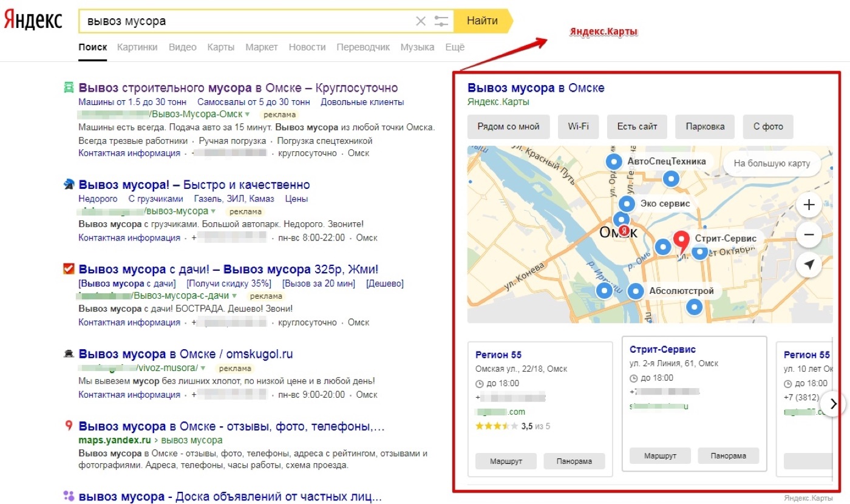
Task: Open 'Вывоз мусора в Омске / omskugol.ru' result
Action: pyautogui.click(x=186, y=353)
